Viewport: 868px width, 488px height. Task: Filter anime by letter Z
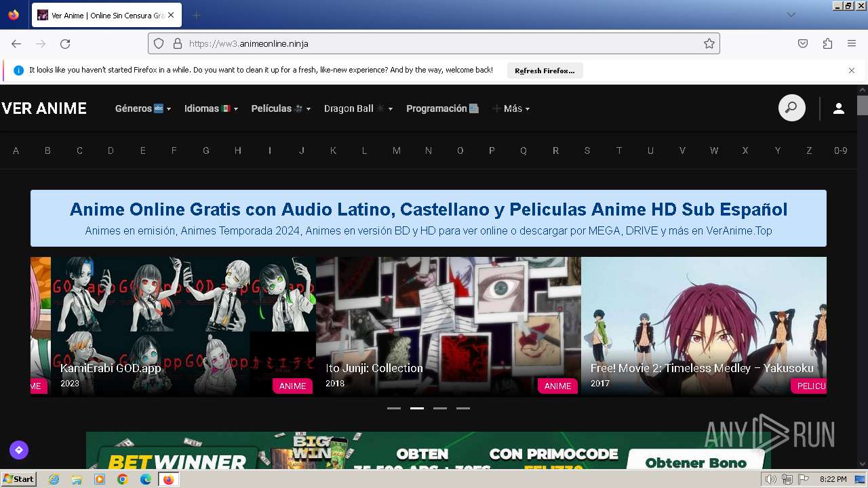point(809,150)
